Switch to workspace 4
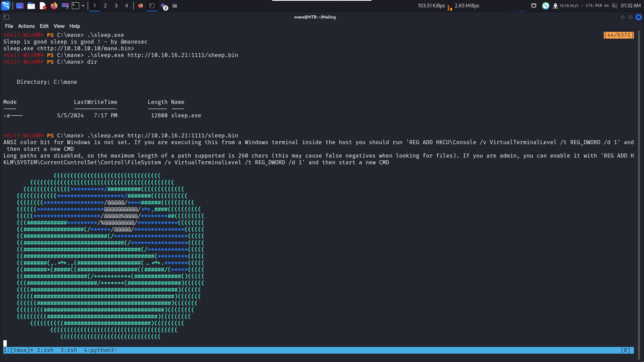The height and width of the screenshot is (362, 644). tap(126, 6)
